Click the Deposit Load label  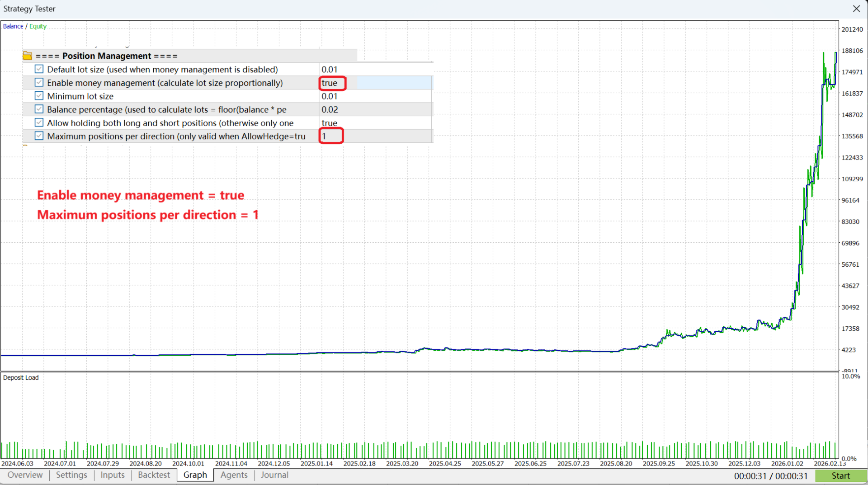tap(21, 377)
